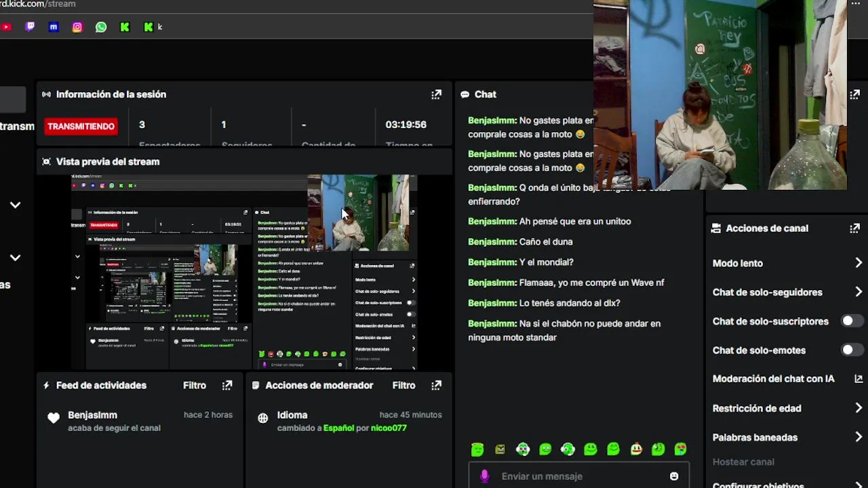Click the red TRANSMITIENDO badge

81,126
